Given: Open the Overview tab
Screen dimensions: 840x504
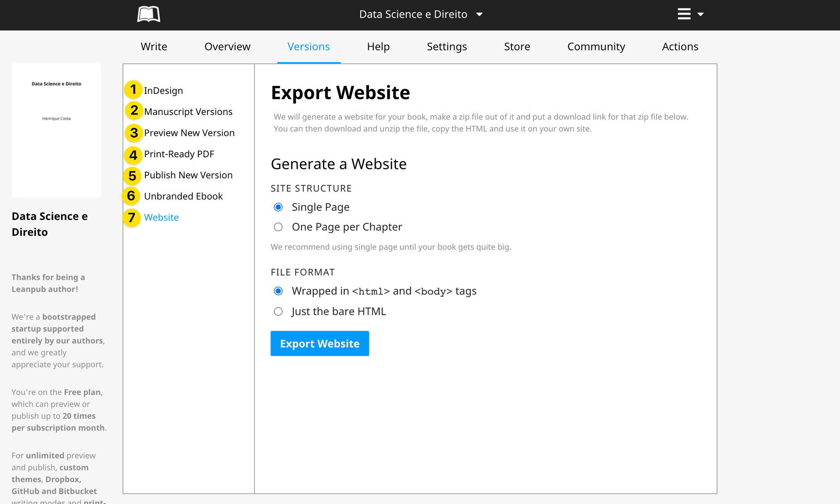Looking at the screenshot, I should (x=227, y=47).
